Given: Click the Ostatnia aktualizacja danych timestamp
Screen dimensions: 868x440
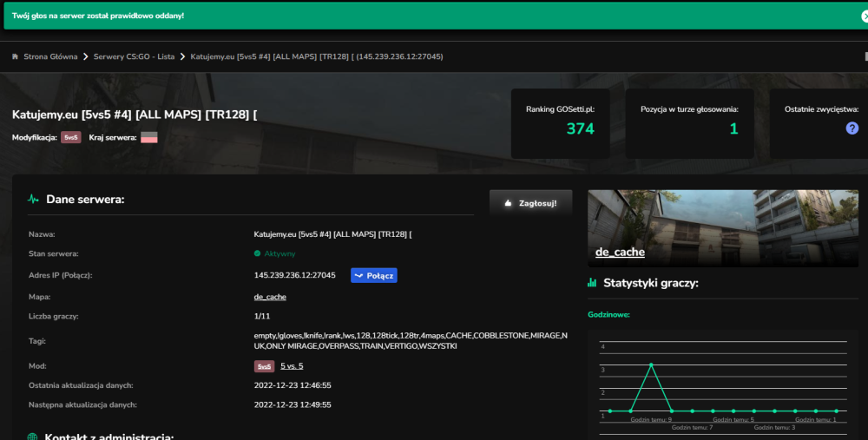Looking at the screenshot, I should (x=293, y=385).
